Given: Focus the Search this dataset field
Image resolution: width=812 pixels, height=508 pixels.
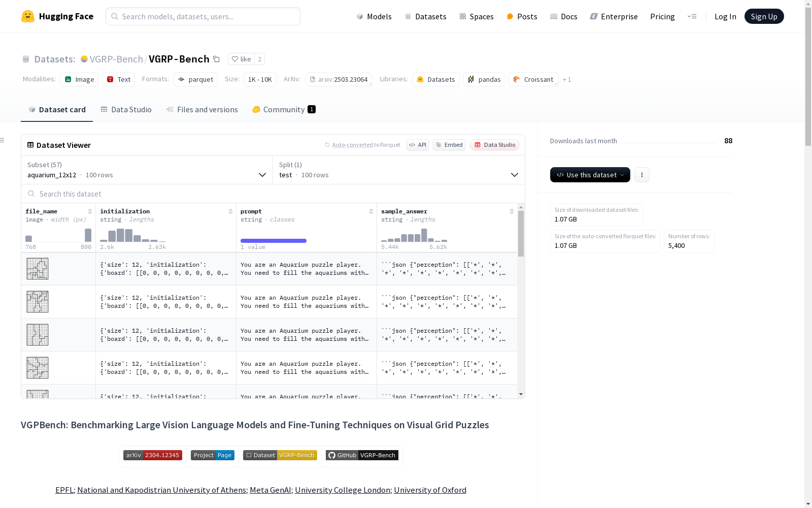Looking at the screenshot, I should pyautogui.click(x=273, y=194).
